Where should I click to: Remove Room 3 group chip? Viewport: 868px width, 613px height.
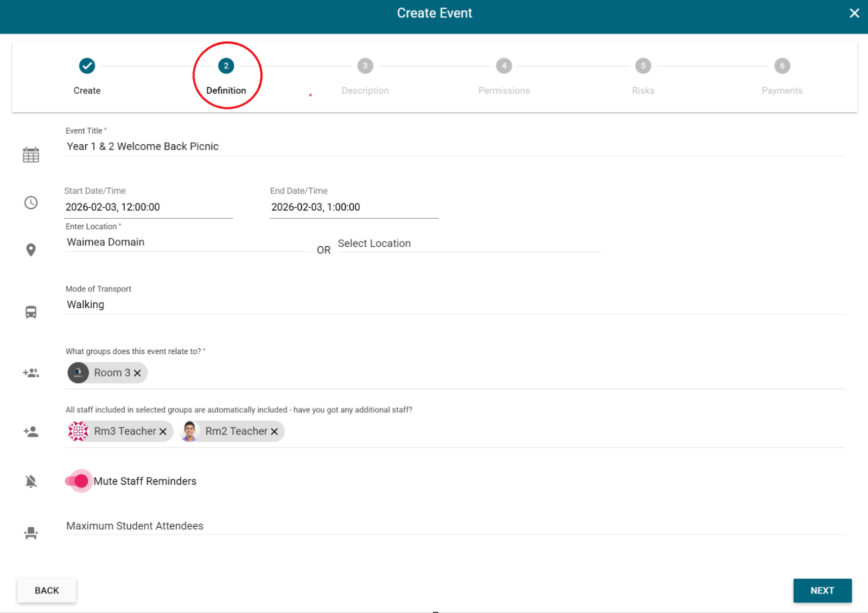click(x=137, y=373)
